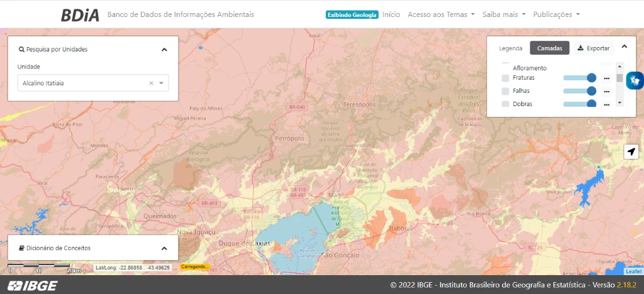The height and width of the screenshot is (294, 644).
Task: Enable the Falhas layer checkbox
Action: tap(505, 91)
